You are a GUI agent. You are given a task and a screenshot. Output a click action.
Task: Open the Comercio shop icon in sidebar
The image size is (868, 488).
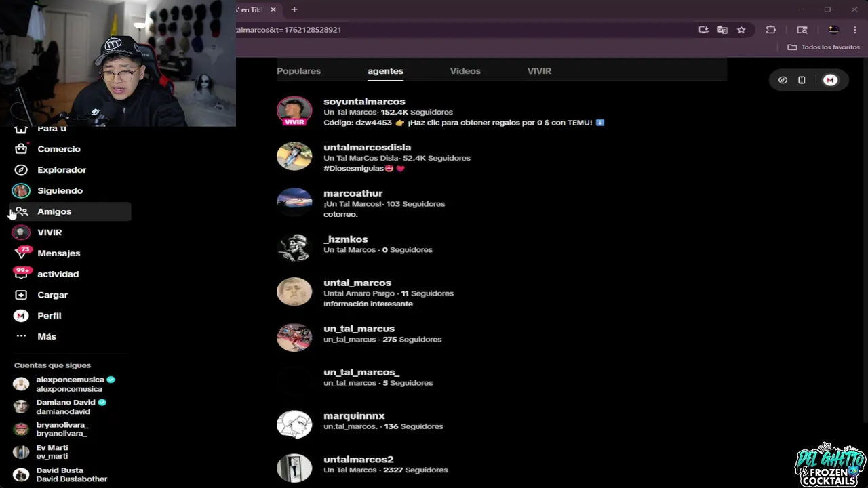click(x=21, y=149)
